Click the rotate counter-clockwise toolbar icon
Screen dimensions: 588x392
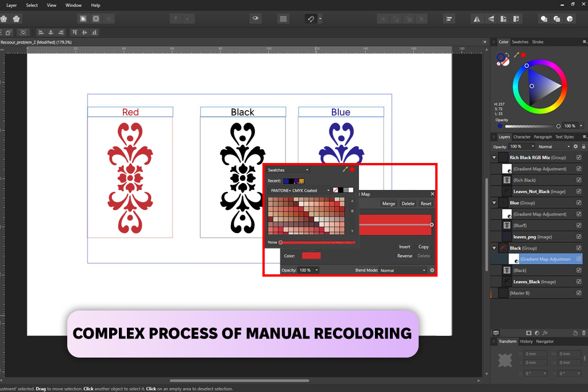[x=503, y=19]
